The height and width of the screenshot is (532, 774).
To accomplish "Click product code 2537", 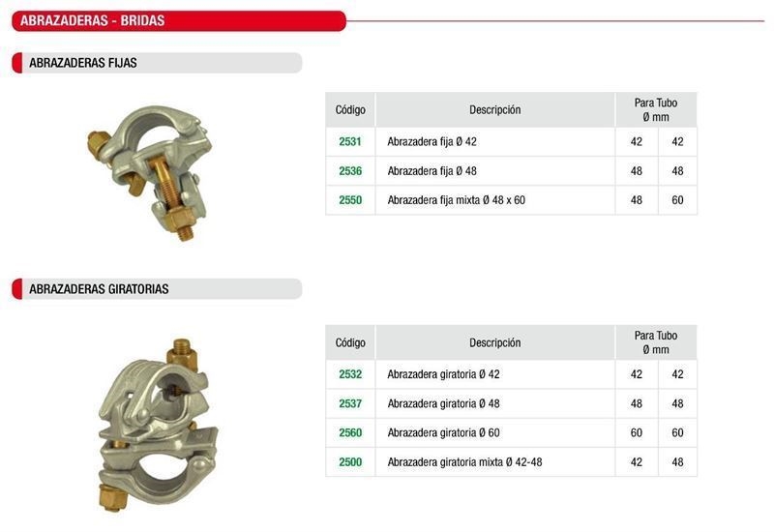I will tap(350, 403).
